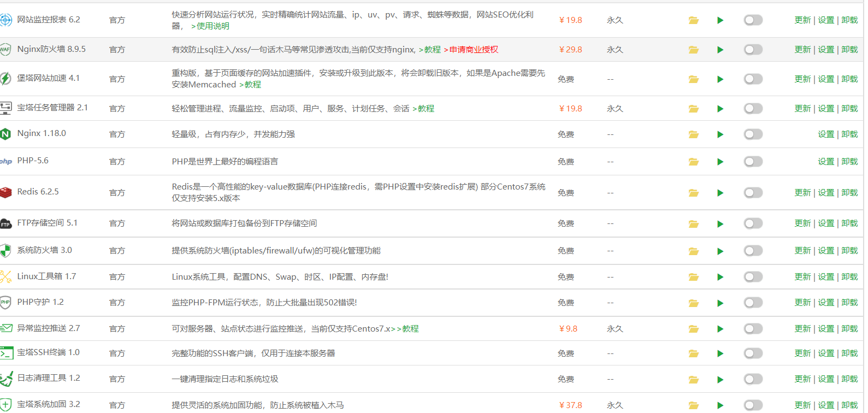Select plugin name Linux工具箱 1.7
This screenshot has width=868, height=413.
46,276
